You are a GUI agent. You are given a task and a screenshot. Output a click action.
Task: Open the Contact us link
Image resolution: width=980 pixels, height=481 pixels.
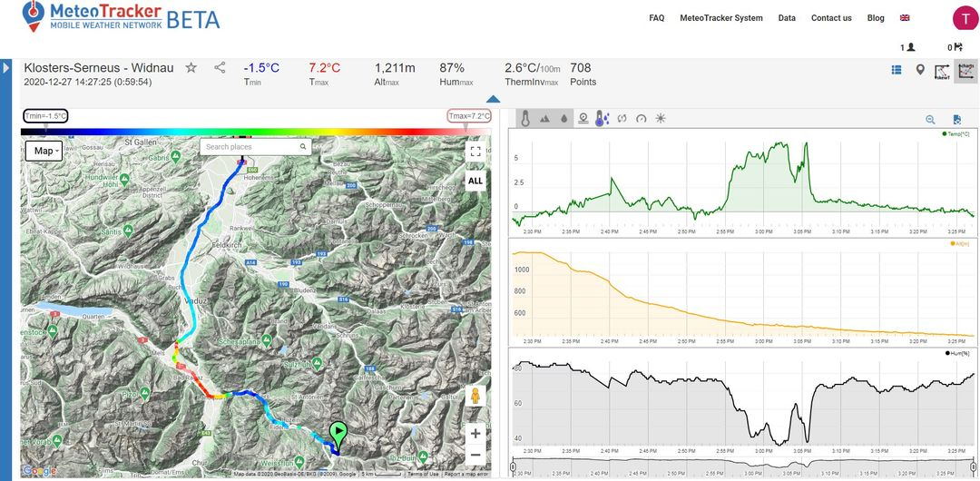[x=830, y=18]
